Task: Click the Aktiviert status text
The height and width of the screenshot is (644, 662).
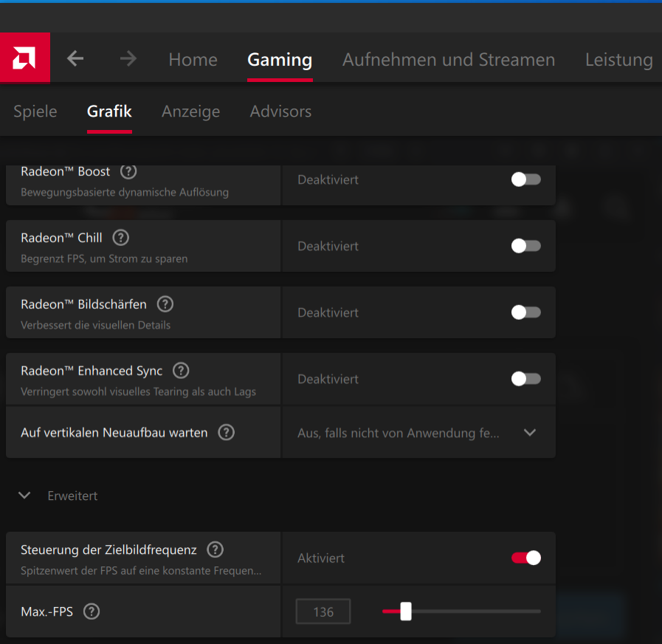Action: point(321,558)
